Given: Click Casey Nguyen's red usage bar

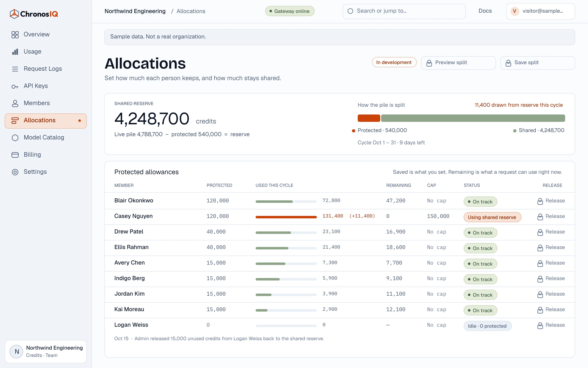Looking at the screenshot, I should point(286,217).
